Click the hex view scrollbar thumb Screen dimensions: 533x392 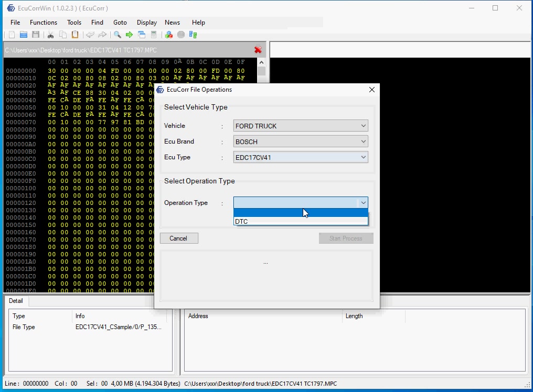click(x=261, y=71)
